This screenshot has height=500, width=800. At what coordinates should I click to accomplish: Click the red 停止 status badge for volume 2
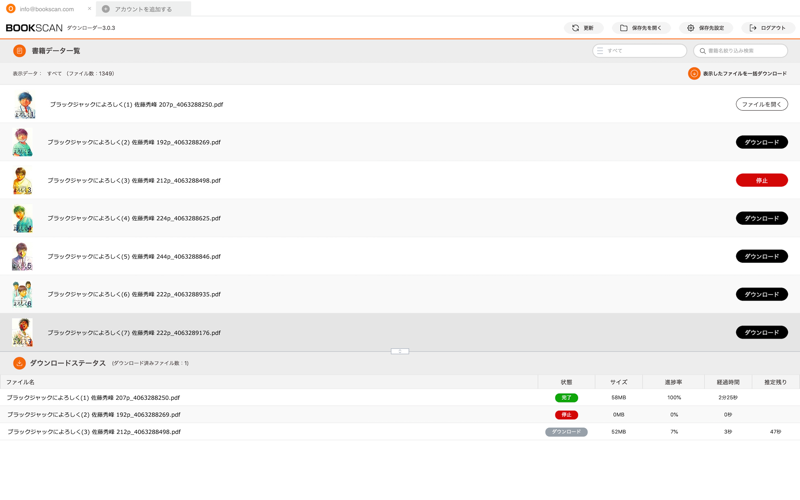point(566,415)
